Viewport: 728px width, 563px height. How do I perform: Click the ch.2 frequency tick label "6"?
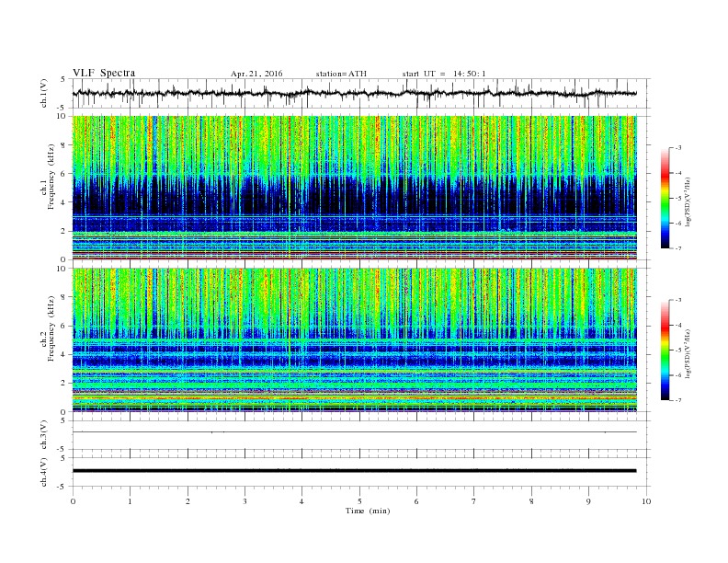pyautogui.click(x=63, y=326)
